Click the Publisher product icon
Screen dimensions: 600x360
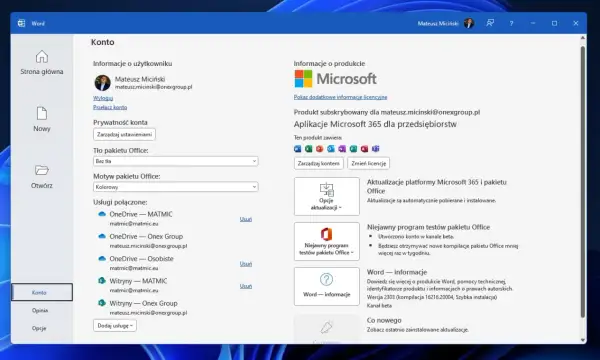353,149
